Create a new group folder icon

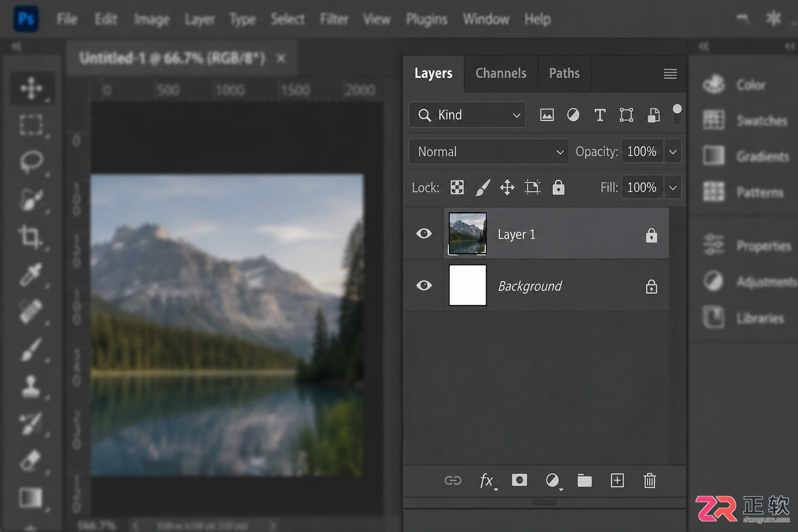click(x=585, y=480)
